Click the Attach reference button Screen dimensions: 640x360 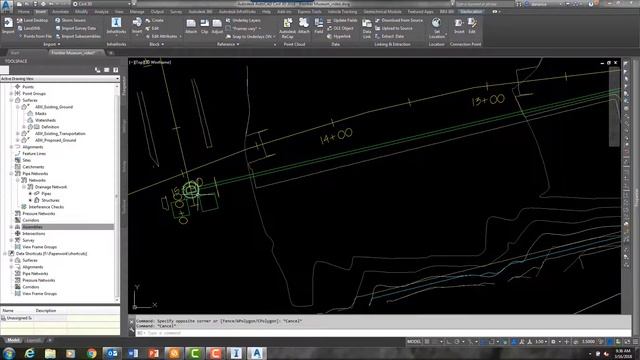pyautogui.click(x=191, y=26)
